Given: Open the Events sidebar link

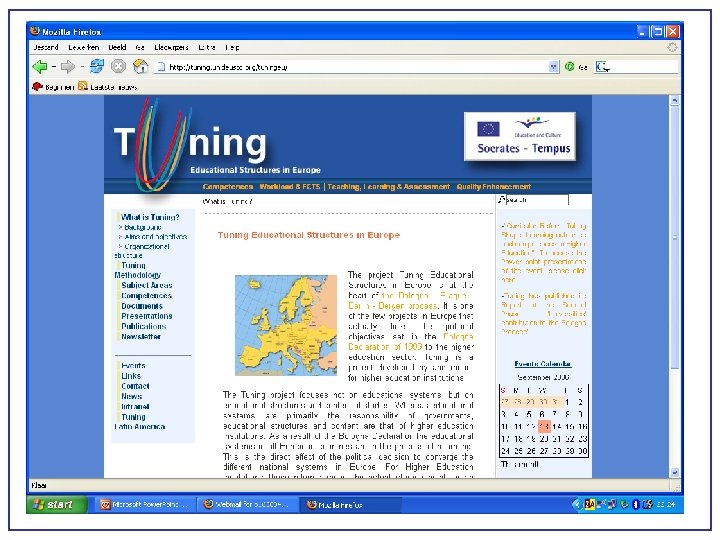Looking at the screenshot, I should point(133,366).
